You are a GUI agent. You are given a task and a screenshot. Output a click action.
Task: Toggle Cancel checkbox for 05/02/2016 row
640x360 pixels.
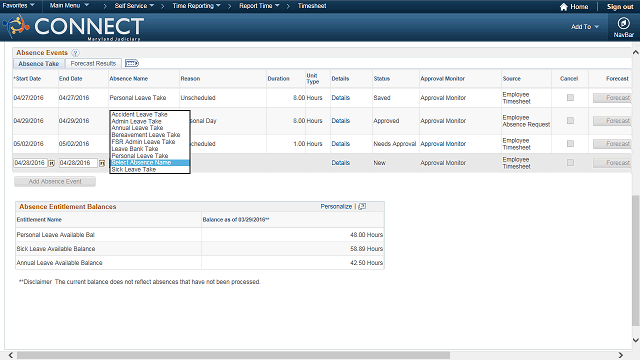570,144
